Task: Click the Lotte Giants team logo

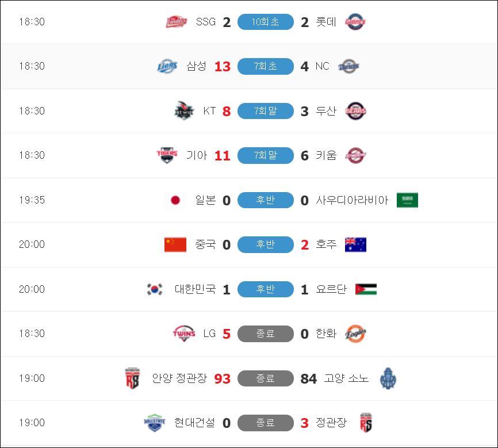Action: point(355,22)
